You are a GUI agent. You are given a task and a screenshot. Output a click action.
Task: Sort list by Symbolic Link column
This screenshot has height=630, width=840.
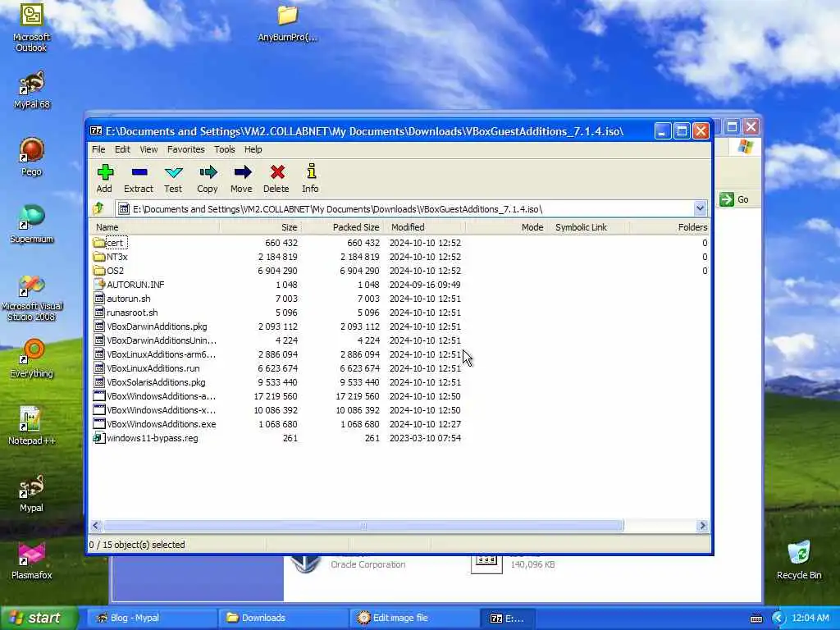pyautogui.click(x=588, y=227)
